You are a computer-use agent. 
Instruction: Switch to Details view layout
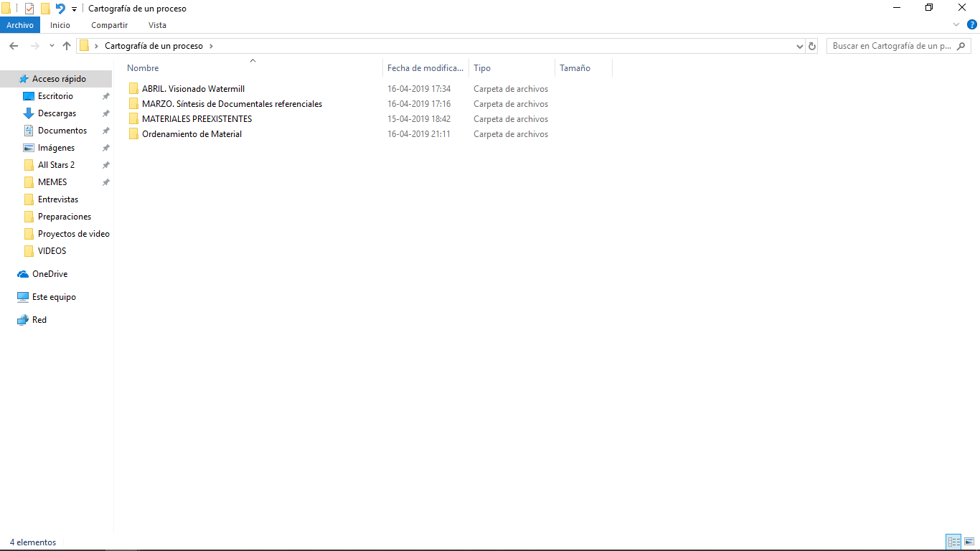pyautogui.click(x=953, y=542)
